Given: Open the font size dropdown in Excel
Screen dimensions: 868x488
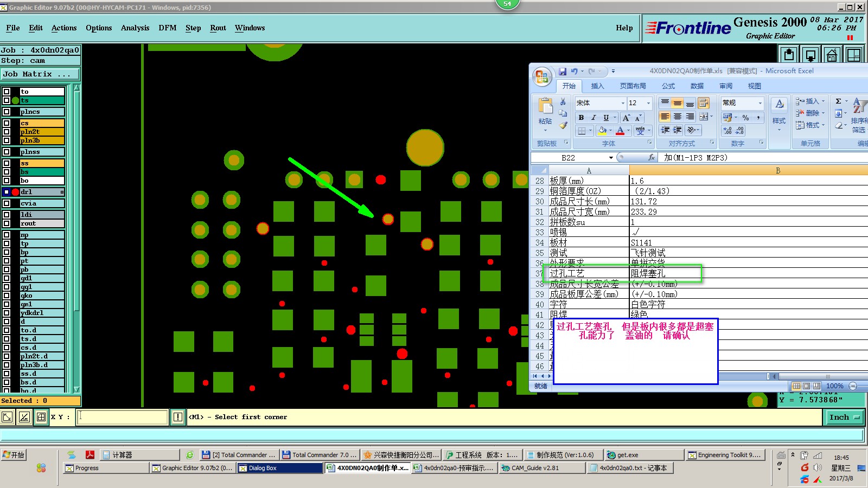Looking at the screenshot, I should tap(648, 103).
